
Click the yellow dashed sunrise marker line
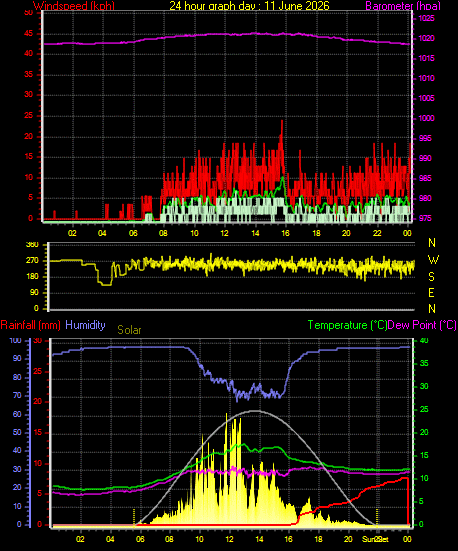pyautogui.click(x=134, y=517)
